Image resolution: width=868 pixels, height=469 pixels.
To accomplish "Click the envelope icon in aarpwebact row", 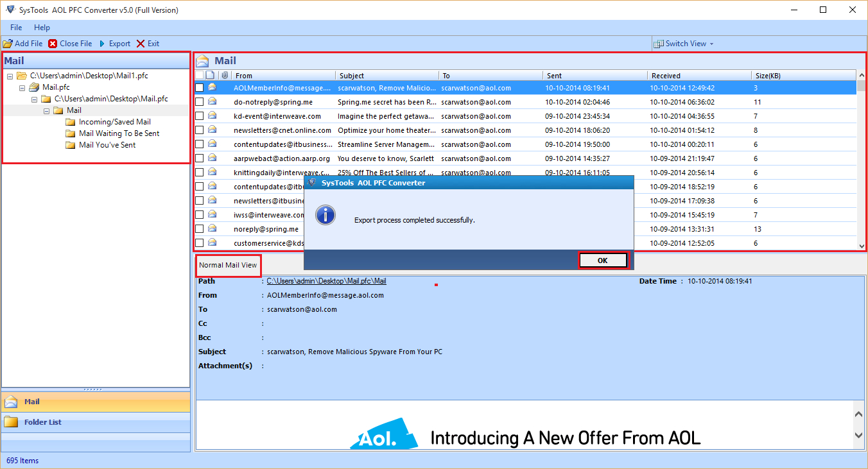I will tap(212, 158).
